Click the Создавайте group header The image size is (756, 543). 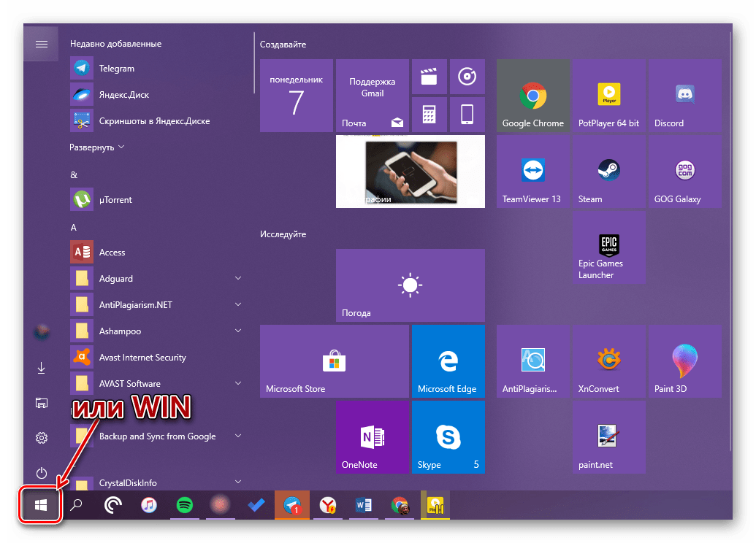click(x=283, y=45)
